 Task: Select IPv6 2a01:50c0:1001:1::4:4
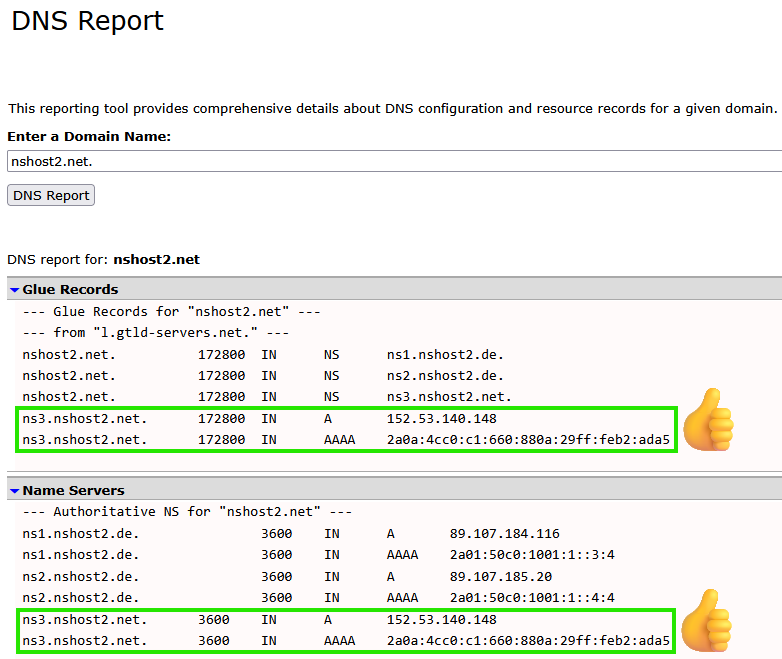coord(532,598)
